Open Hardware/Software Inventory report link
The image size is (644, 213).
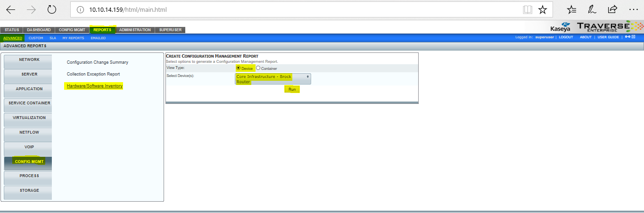[x=95, y=86]
